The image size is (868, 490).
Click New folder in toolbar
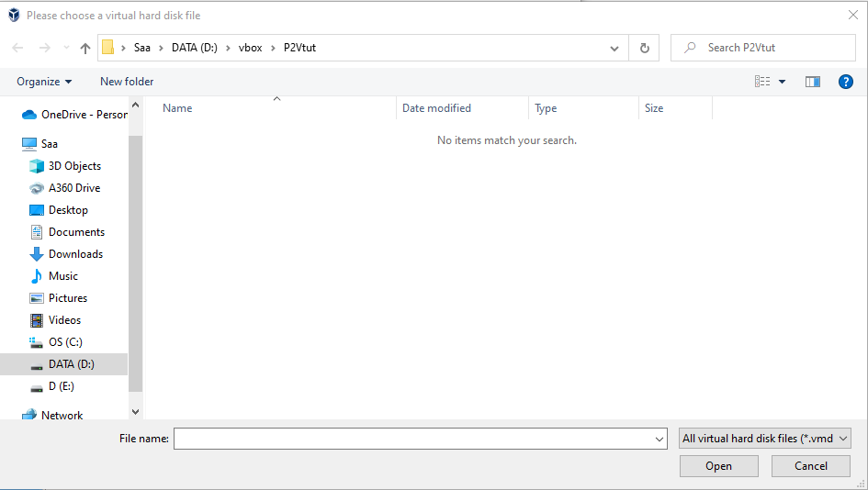(127, 82)
